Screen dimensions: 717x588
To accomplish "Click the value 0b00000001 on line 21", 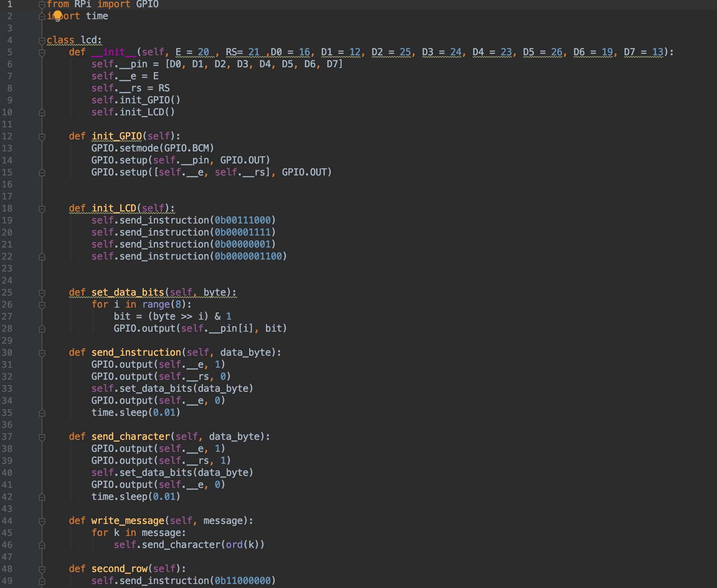I will (243, 244).
